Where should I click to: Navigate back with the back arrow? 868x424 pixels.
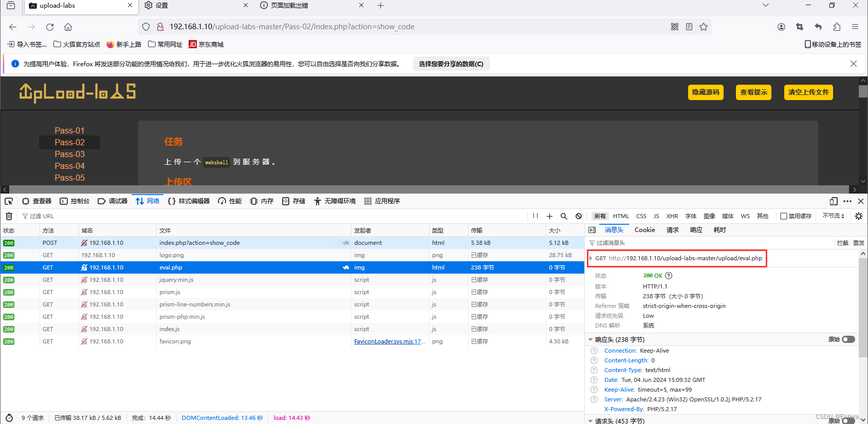13,27
